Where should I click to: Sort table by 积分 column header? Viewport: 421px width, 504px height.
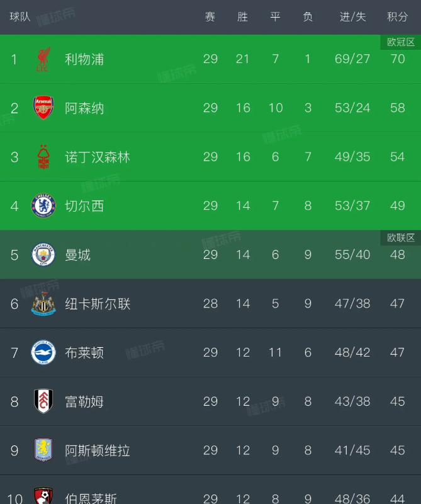click(x=398, y=17)
